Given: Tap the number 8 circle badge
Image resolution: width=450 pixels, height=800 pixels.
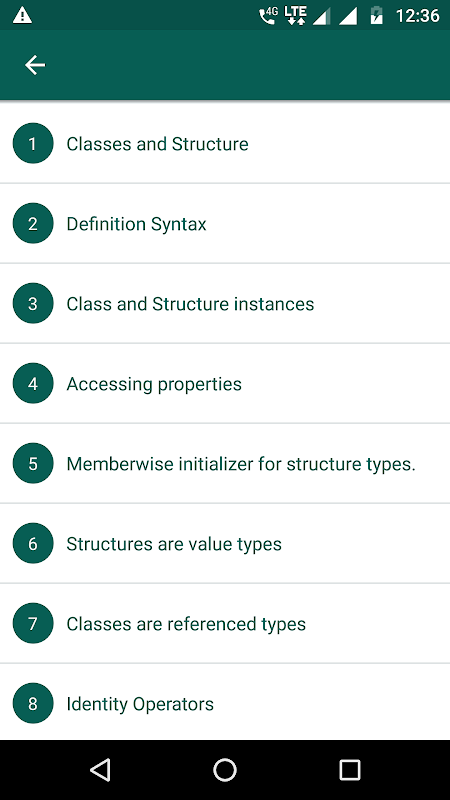Looking at the screenshot, I should point(33,704).
